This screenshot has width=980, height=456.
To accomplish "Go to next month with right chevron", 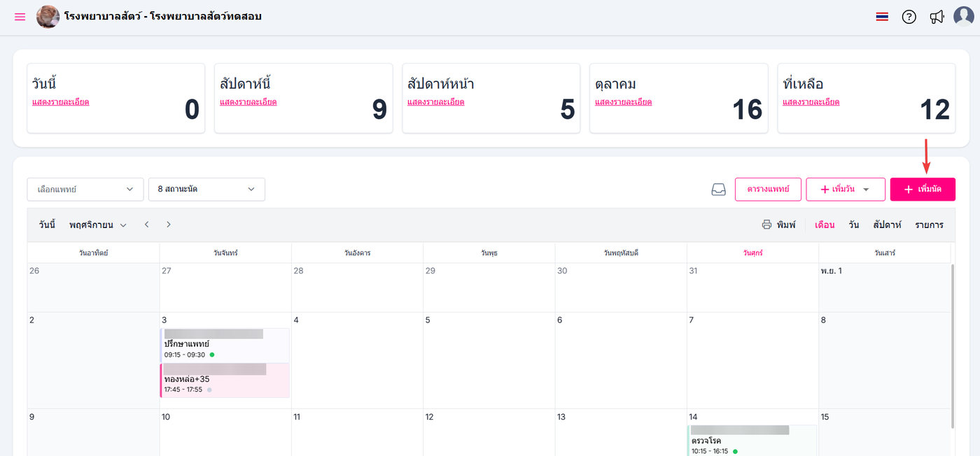I will tap(169, 225).
